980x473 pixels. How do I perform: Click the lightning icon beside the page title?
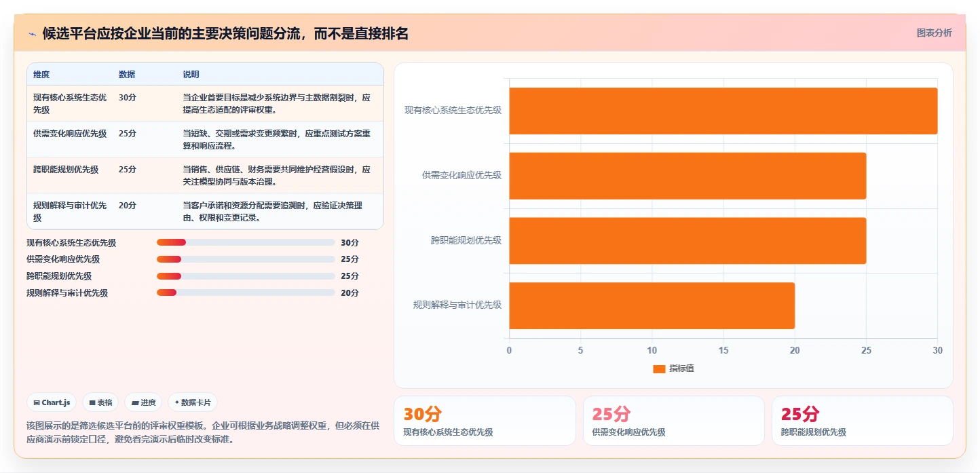coord(32,34)
